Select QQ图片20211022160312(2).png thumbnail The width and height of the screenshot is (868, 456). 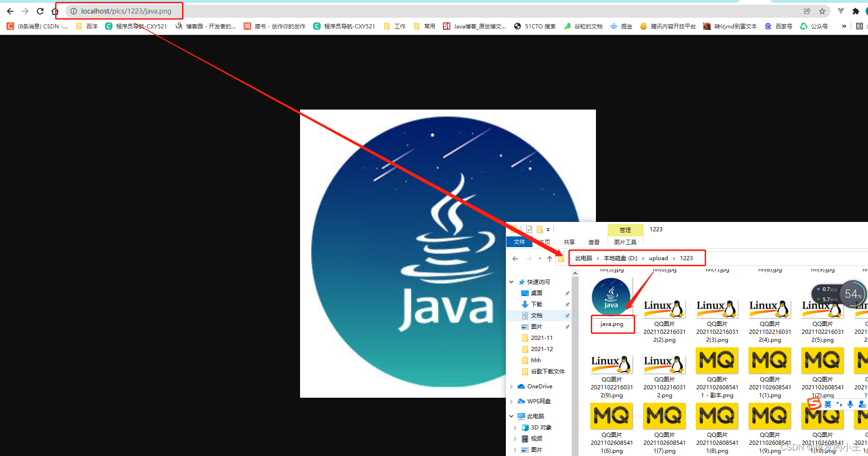665,309
